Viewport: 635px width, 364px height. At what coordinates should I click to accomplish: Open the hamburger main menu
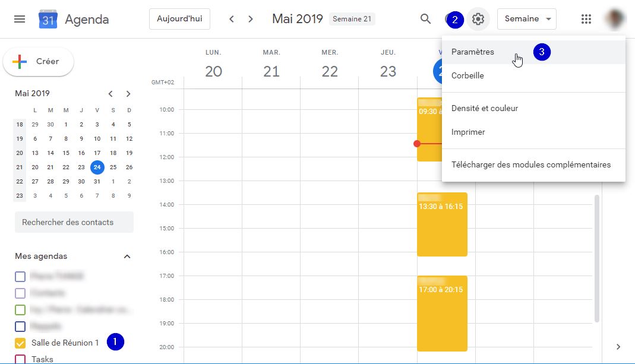(20, 19)
